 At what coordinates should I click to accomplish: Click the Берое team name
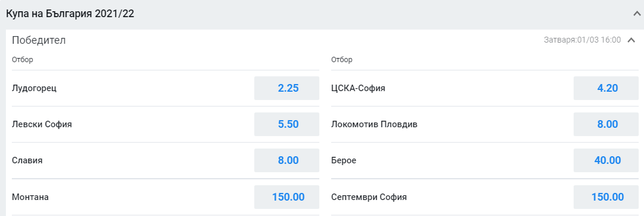click(x=344, y=160)
